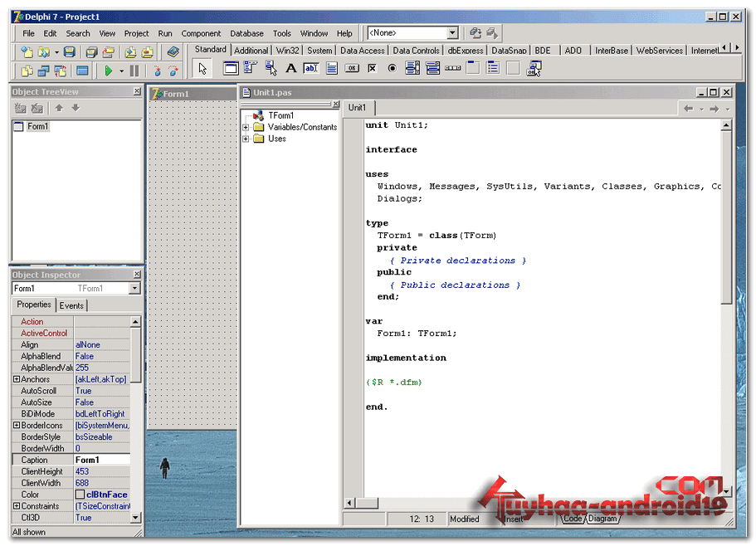This screenshot has height=546, width=756.
Task: Open the Project menu
Action: (136, 33)
